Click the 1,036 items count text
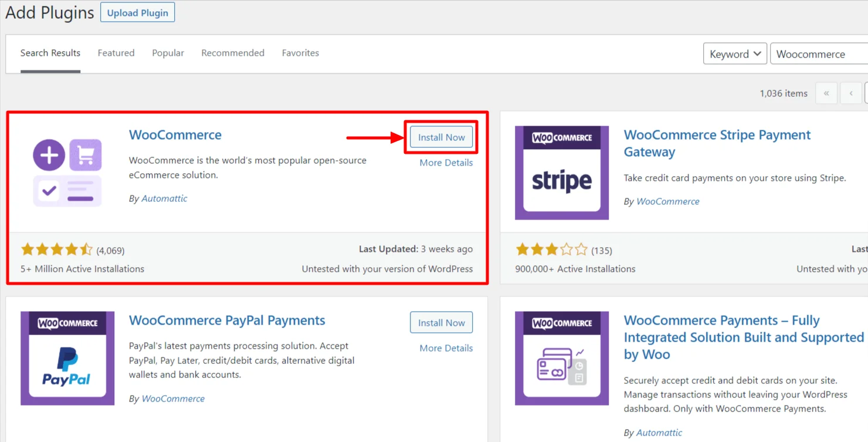 [784, 93]
